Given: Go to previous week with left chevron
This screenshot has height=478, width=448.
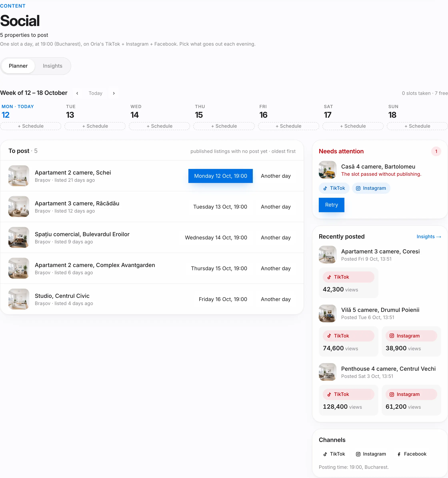Looking at the screenshot, I should click(x=77, y=93).
